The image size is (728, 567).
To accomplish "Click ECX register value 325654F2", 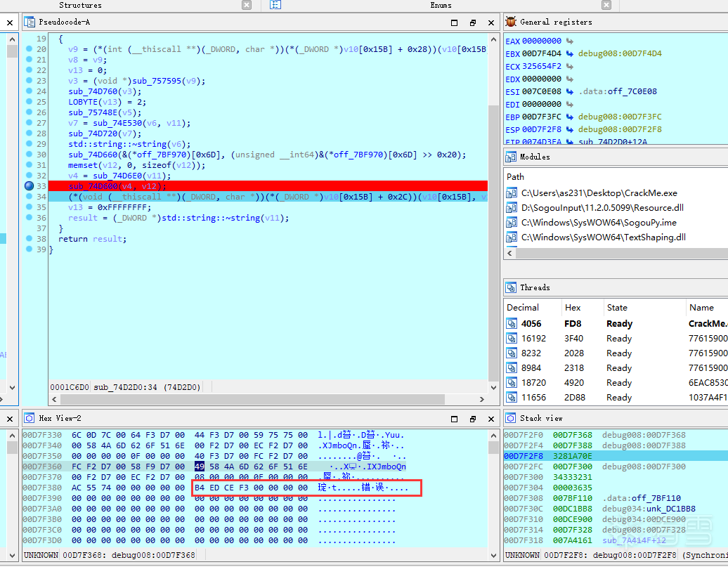I will 542,67.
